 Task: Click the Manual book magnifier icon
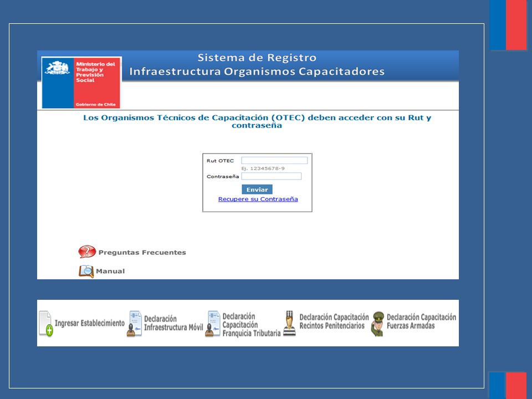86,272
